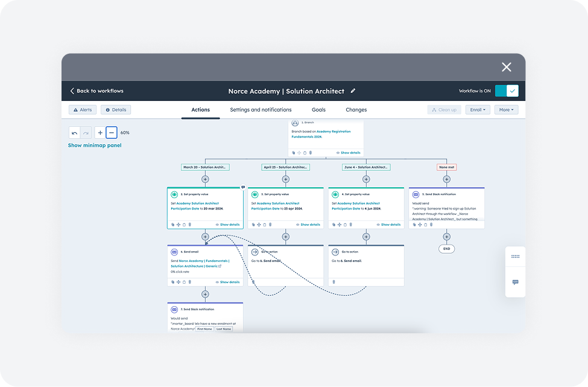Screen dimensions: 588x387
Task: Open the chat icon in side panel
Action: point(515,283)
